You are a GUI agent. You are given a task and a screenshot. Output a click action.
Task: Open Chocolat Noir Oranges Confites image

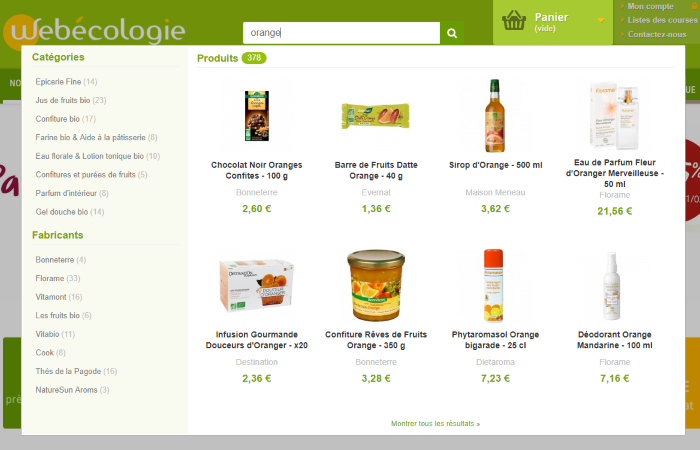[x=257, y=116]
